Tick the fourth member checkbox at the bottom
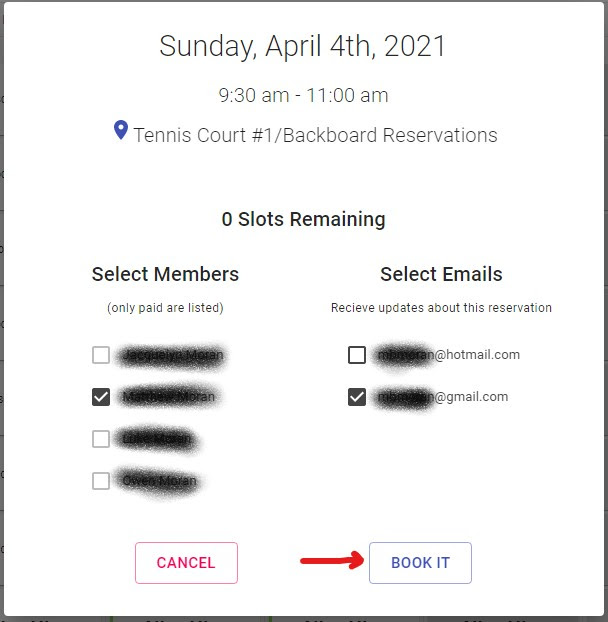 tap(101, 481)
